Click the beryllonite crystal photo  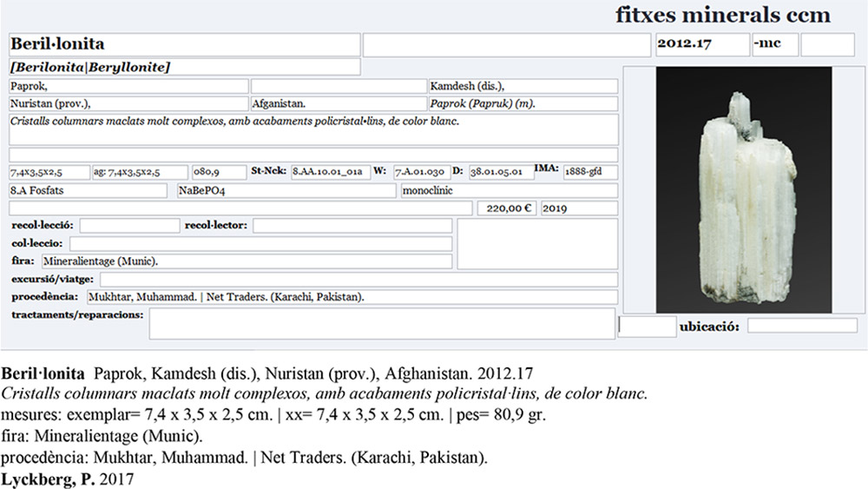click(x=744, y=190)
